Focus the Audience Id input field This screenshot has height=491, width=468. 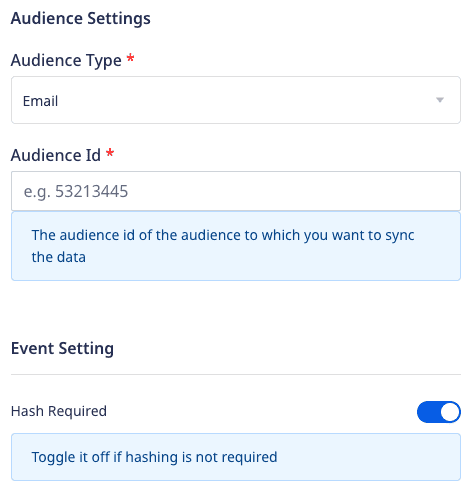click(x=236, y=191)
